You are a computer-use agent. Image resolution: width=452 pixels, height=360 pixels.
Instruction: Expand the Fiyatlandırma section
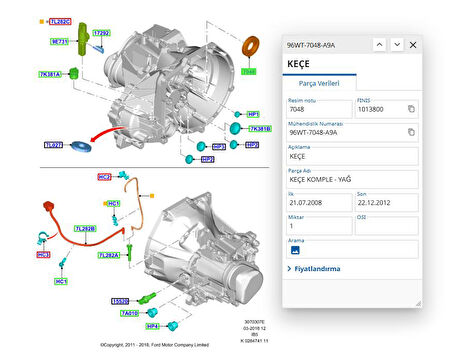pyautogui.click(x=314, y=269)
